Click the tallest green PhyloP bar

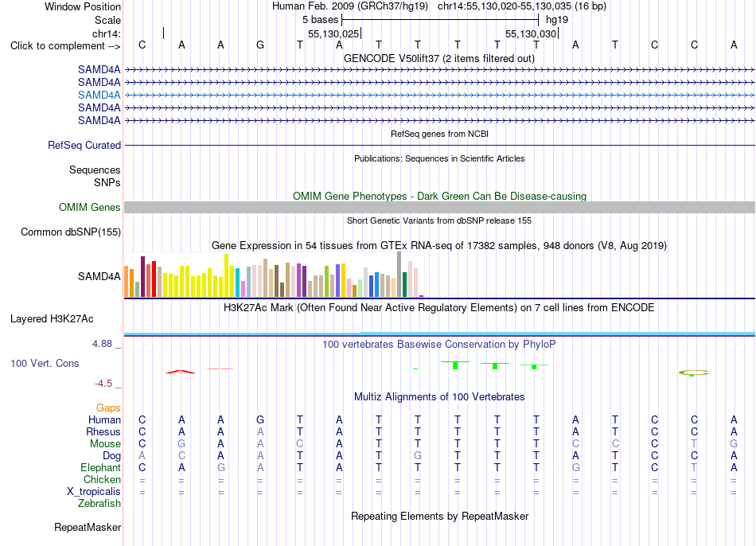(x=455, y=365)
